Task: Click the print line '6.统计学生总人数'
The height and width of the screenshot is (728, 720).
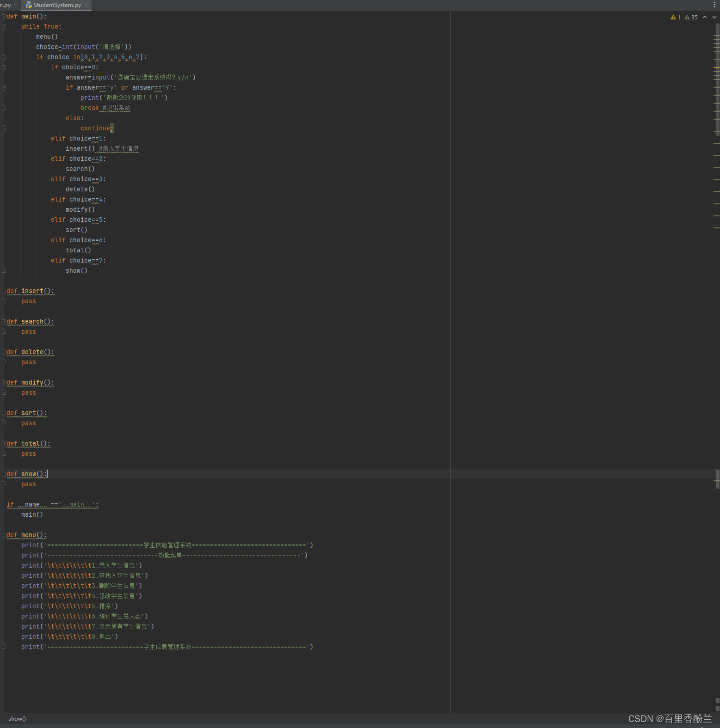Action: click(85, 616)
